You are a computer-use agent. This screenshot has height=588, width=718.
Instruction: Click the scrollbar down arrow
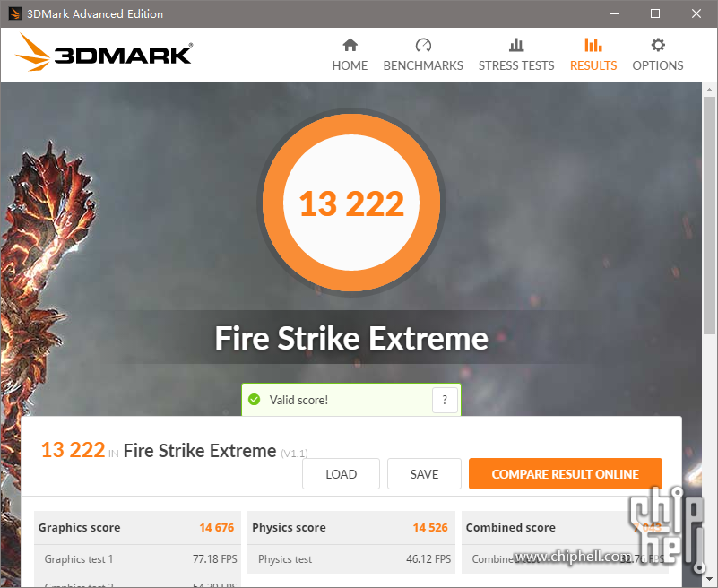coord(709,579)
